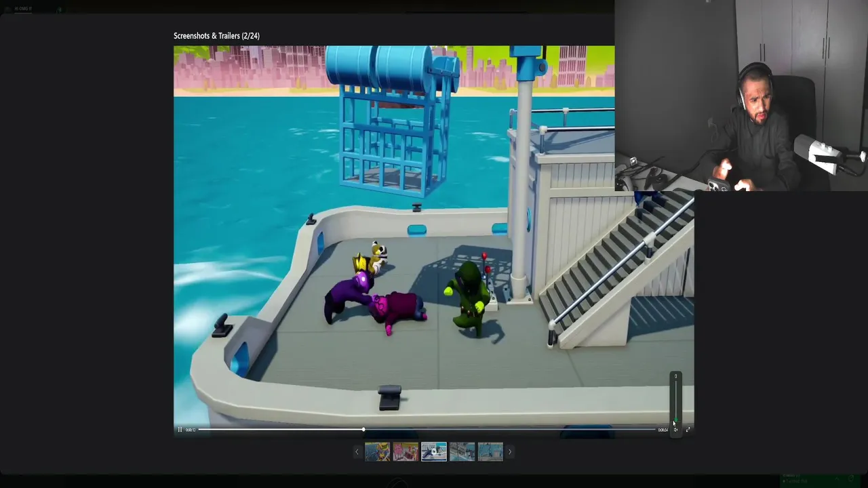The image size is (868, 488).
Task: Go to next thumbnails with right arrow
Action: 510,452
